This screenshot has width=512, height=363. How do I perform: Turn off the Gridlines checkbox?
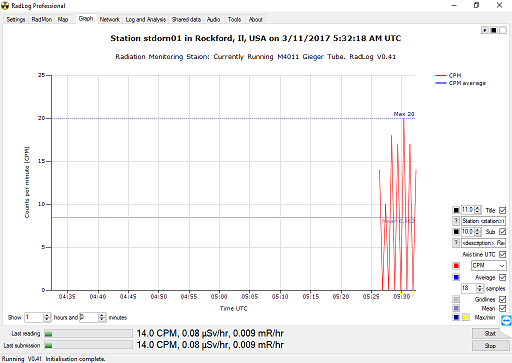pyautogui.click(x=502, y=299)
